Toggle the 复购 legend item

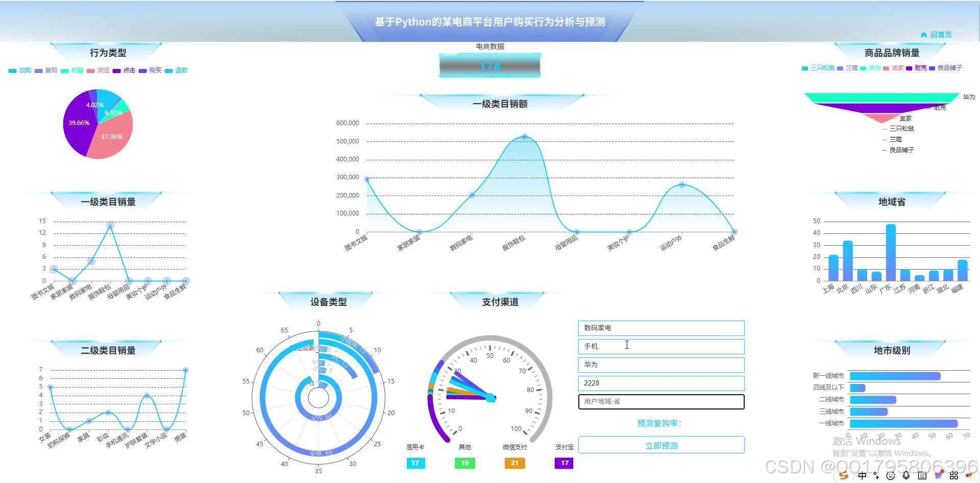click(46, 70)
